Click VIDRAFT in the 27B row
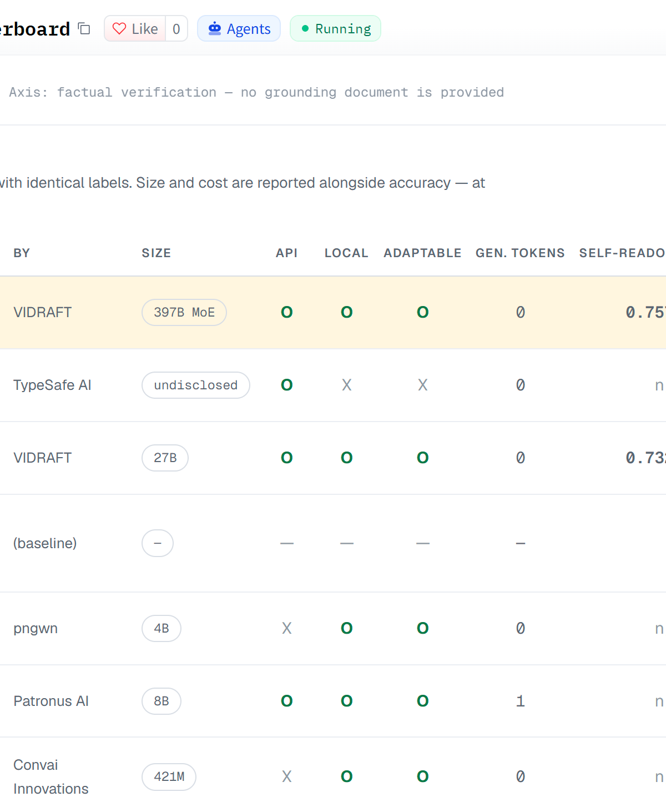Viewport: 666px width, 812px height. click(x=43, y=458)
